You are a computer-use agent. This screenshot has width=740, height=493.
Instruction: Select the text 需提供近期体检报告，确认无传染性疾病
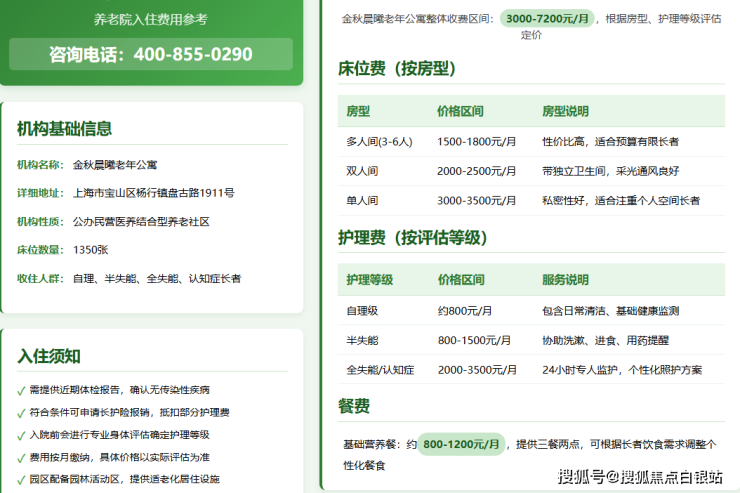pyautogui.click(x=119, y=390)
